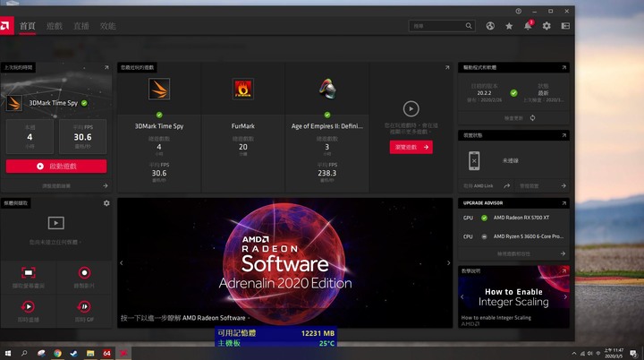
Task: Open File Explorer from taskbar
Action: coord(90,353)
